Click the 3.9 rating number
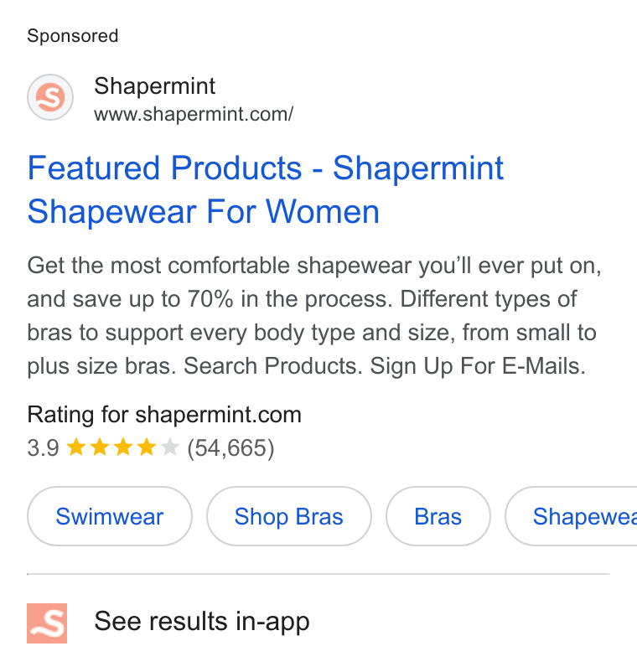Screen dimensions: 637x672 43,447
